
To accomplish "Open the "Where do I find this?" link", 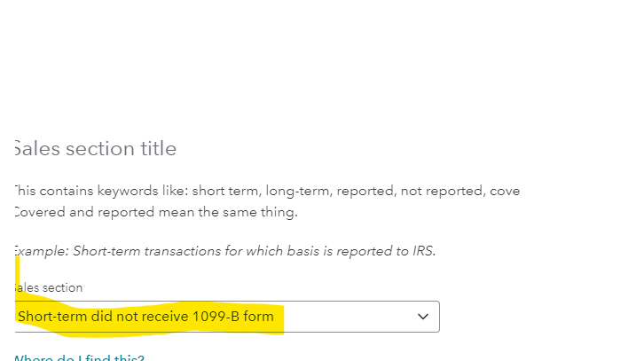I will tap(79, 357).
